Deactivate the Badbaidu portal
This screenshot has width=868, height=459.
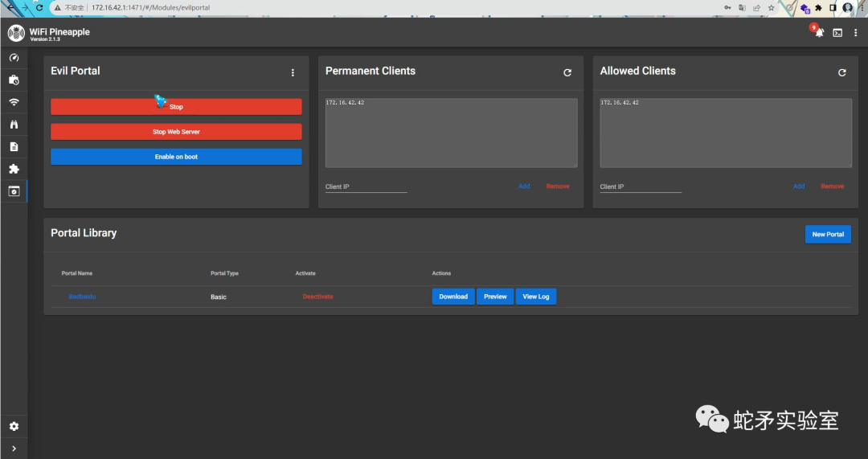click(317, 297)
